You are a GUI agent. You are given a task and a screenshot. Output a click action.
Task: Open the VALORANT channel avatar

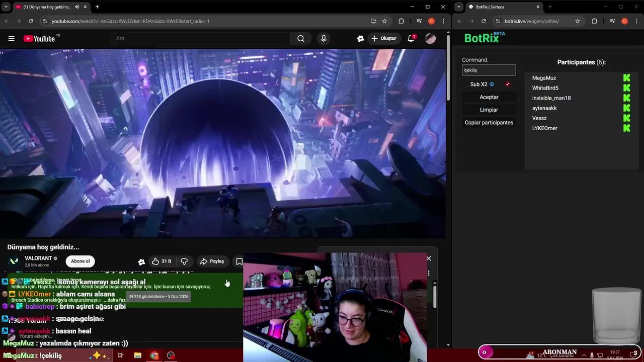14,261
